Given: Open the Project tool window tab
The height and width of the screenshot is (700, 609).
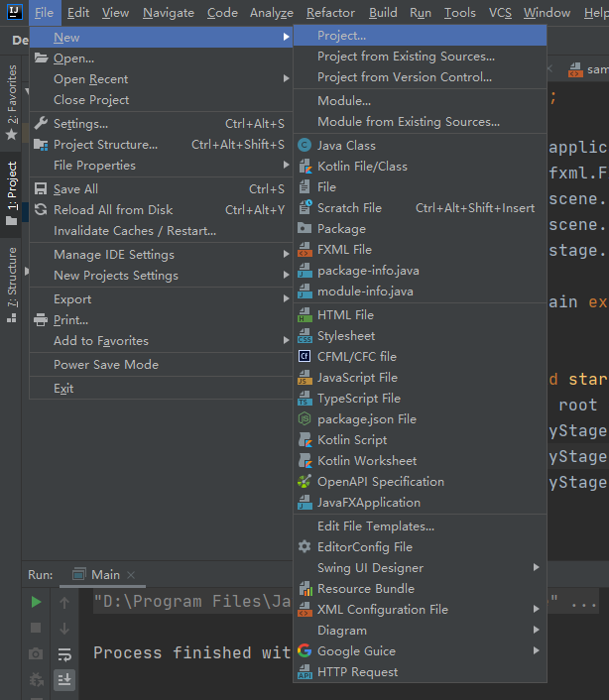Looking at the screenshot, I should point(12,193).
